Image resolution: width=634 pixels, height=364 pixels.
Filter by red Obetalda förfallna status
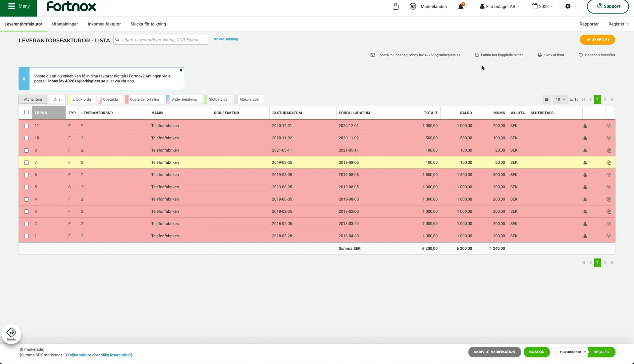pyautogui.click(x=144, y=99)
